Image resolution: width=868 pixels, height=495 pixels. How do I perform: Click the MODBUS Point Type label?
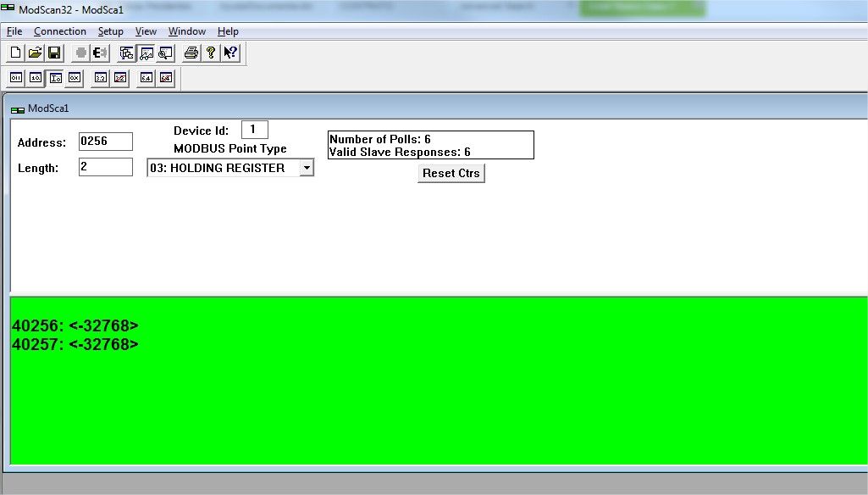(x=230, y=148)
